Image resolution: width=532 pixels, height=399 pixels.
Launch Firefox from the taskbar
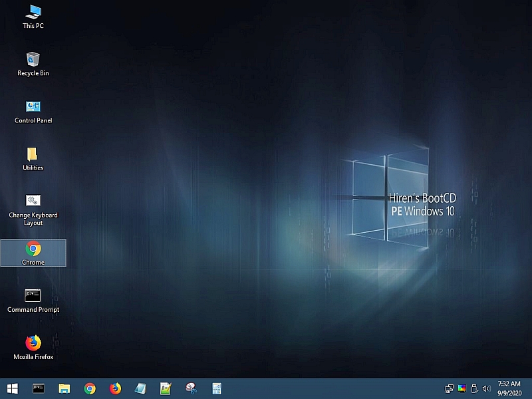(115, 388)
